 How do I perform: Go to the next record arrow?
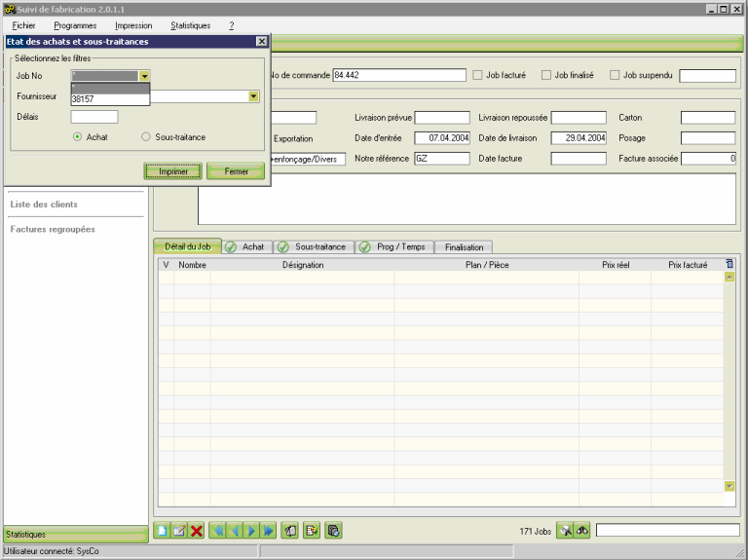(251, 531)
